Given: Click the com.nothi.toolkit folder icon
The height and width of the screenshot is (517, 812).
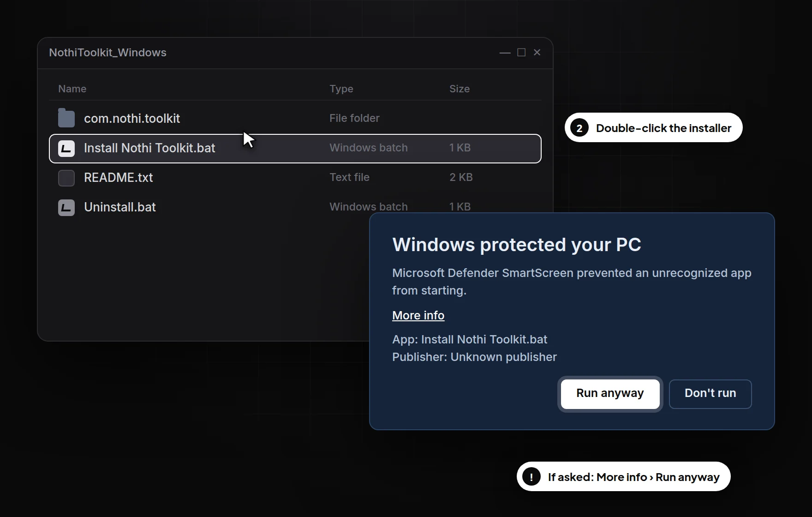Looking at the screenshot, I should coord(66,118).
